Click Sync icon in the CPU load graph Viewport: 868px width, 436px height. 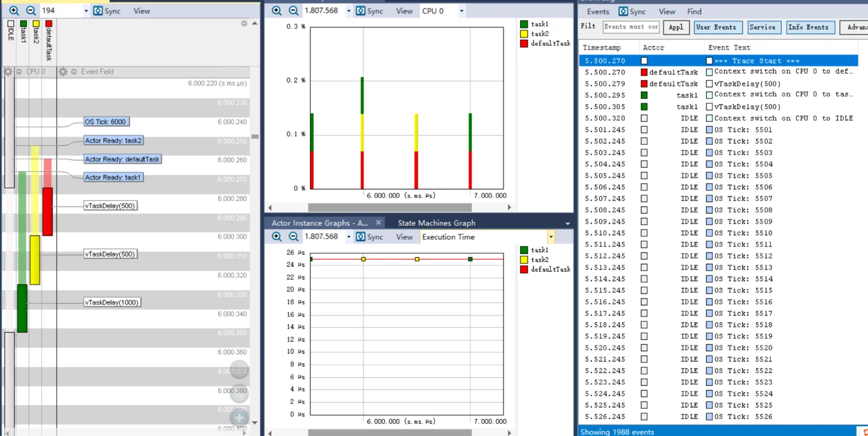point(361,11)
